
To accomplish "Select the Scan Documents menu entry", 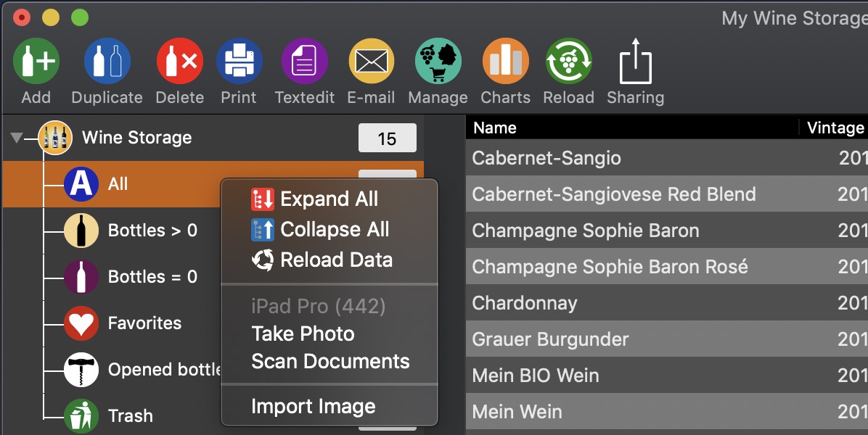I will coord(330,362).
